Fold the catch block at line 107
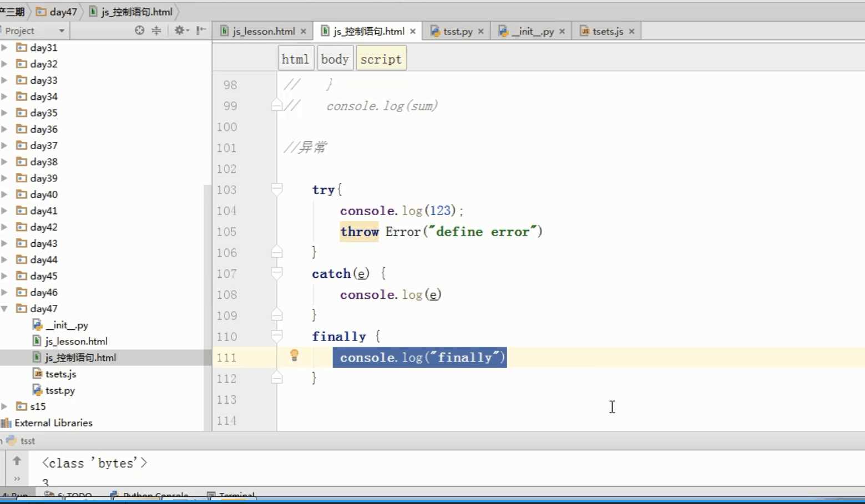 pyautogui.click(x=276, y=273)
